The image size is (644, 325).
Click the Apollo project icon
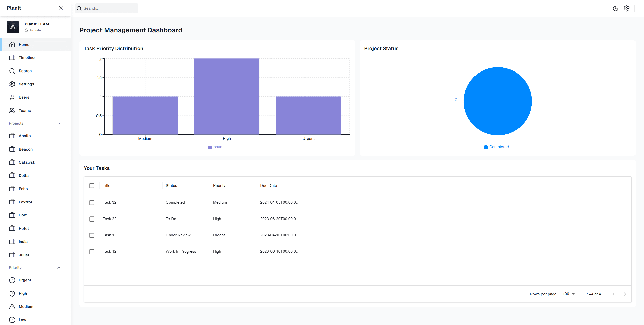click(x=12, y=136)
